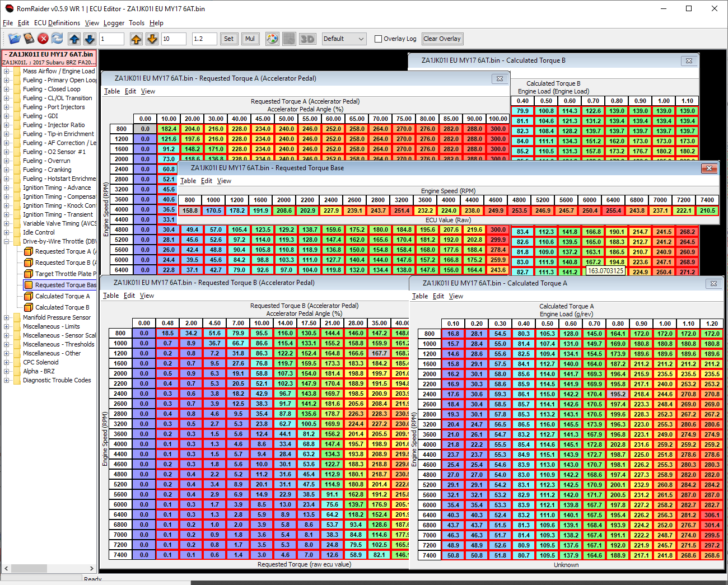Click the blue fine increment up arrow
This screenshot has height=585, width=728.
pos(74,39)
